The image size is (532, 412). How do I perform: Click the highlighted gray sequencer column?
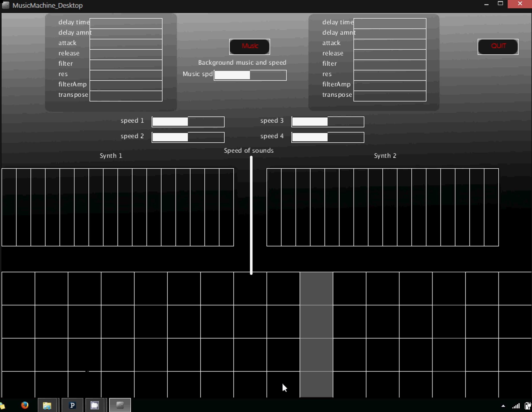pyautogui.click(x=316, y=322)
